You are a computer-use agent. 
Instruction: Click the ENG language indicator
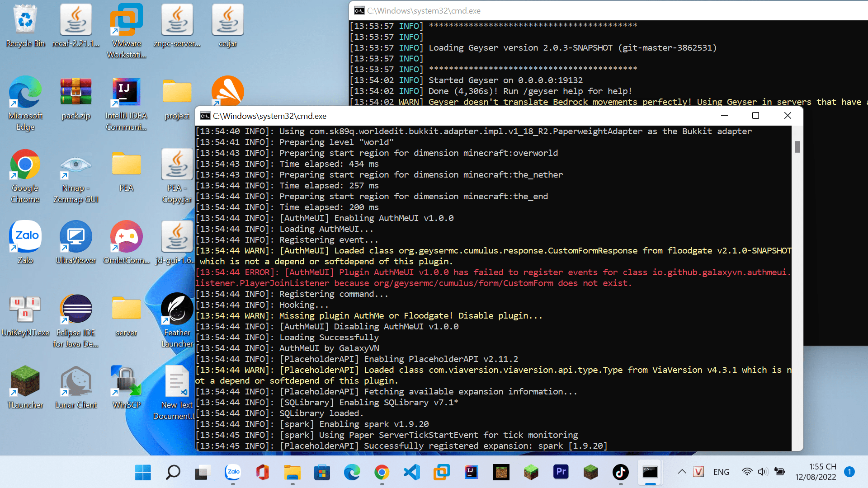pyautogui.click(x=721, y=472)
